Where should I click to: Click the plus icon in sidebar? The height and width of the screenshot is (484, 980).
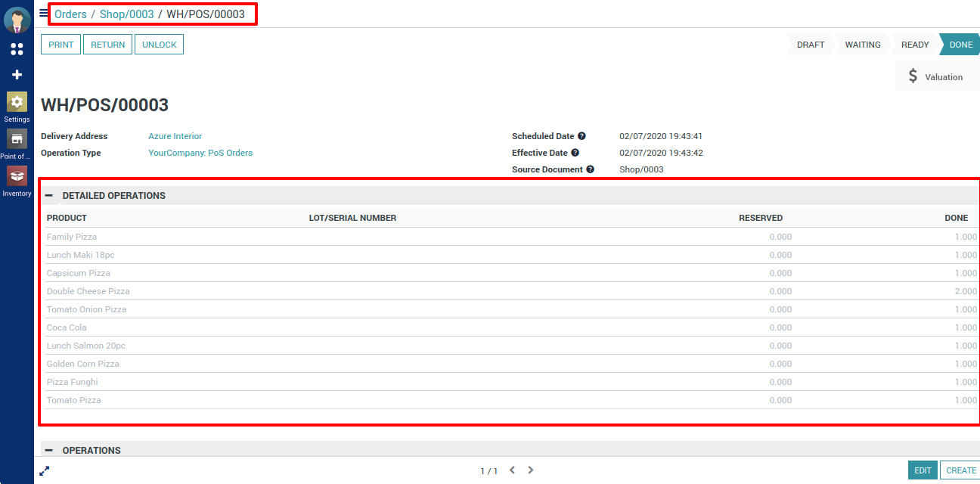17,75
